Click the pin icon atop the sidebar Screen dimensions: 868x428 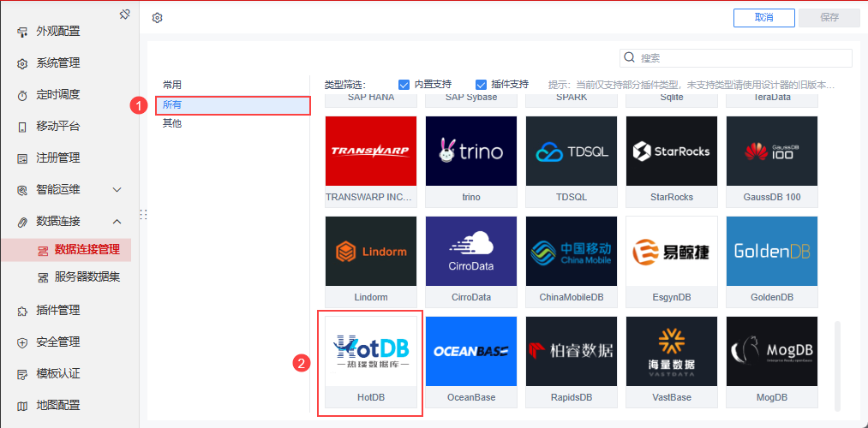click(125, 15)
